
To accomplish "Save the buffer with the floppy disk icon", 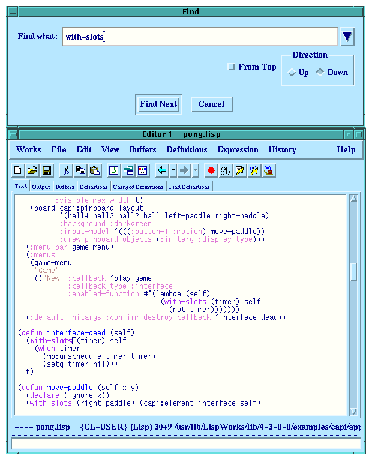I will click(47, 170).
